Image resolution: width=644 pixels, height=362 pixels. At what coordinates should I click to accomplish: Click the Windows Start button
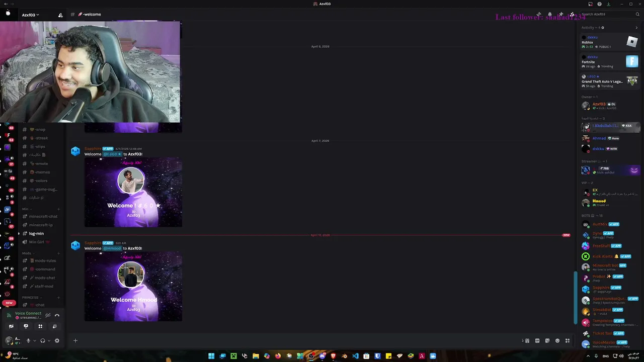coord(211,356)
